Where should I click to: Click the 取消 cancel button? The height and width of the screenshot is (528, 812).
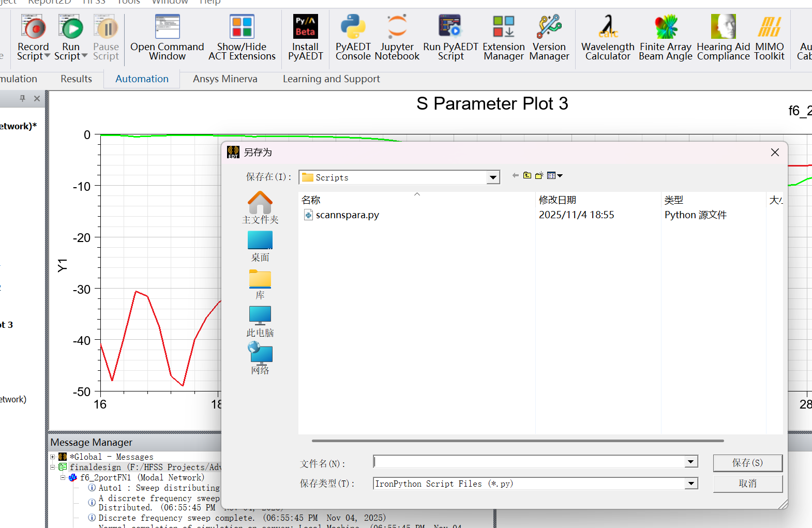747,484
